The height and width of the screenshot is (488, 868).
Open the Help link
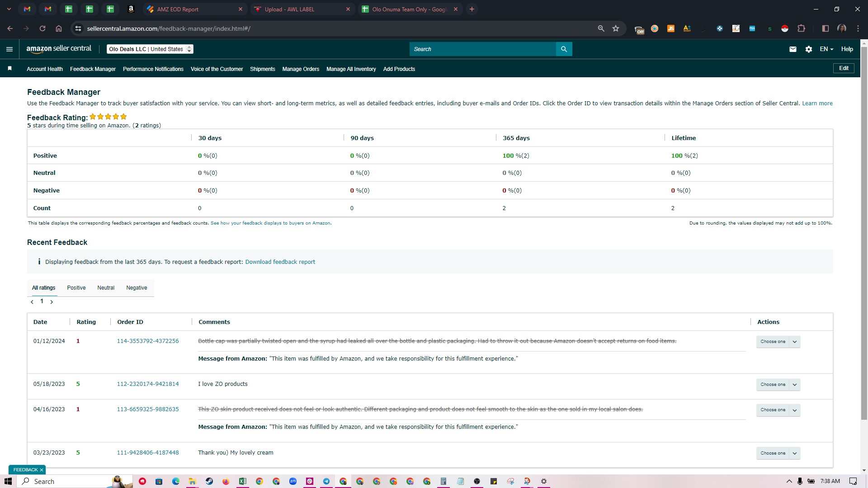click(847, 49)
